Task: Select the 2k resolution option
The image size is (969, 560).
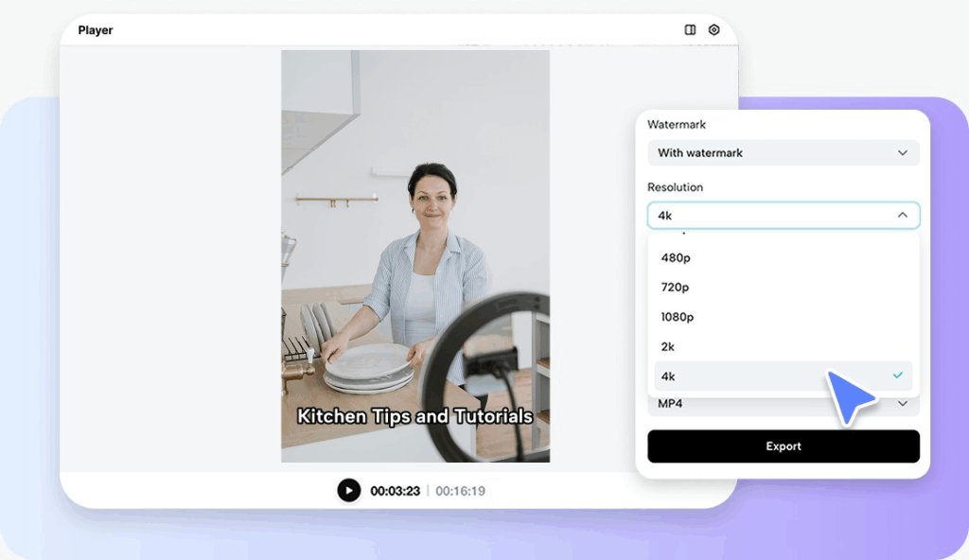Action: 668,346
